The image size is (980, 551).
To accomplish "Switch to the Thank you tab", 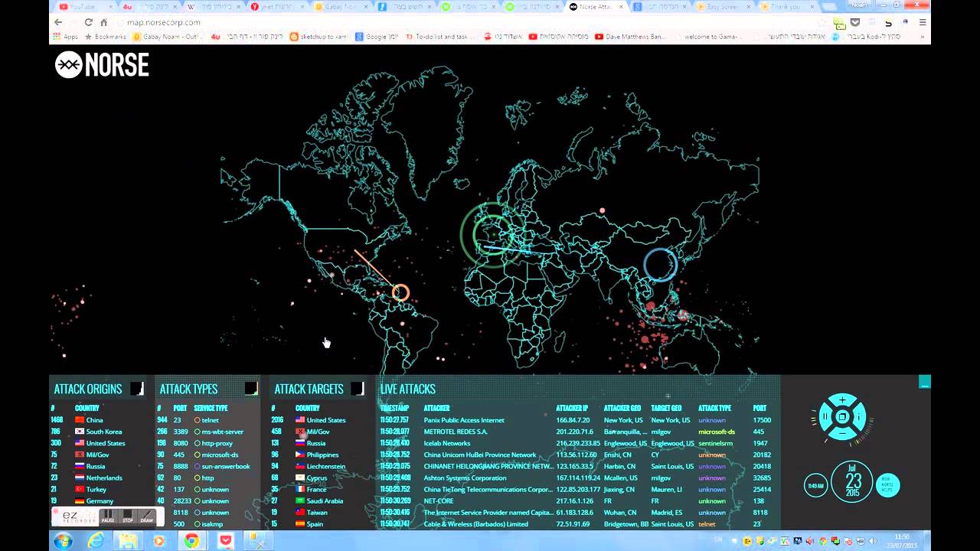I will [x=787, y=6].
